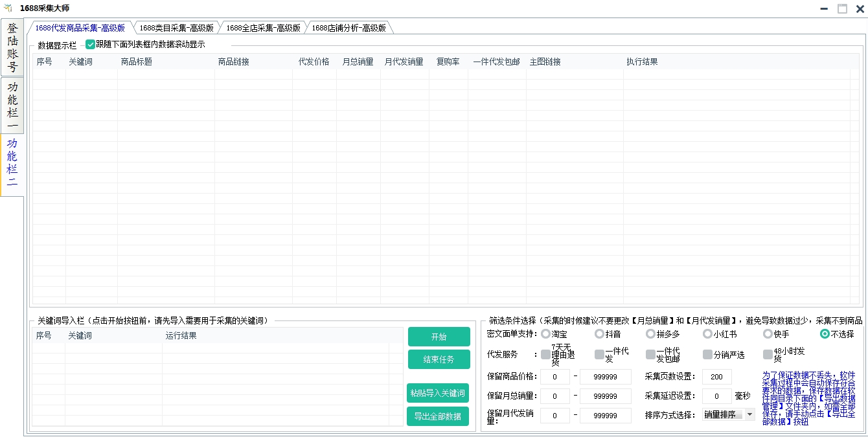Viewport: 868px width, 437px height.
Task: Click the 序号 column header in 数据显示栏
Action: click(49, 62)
